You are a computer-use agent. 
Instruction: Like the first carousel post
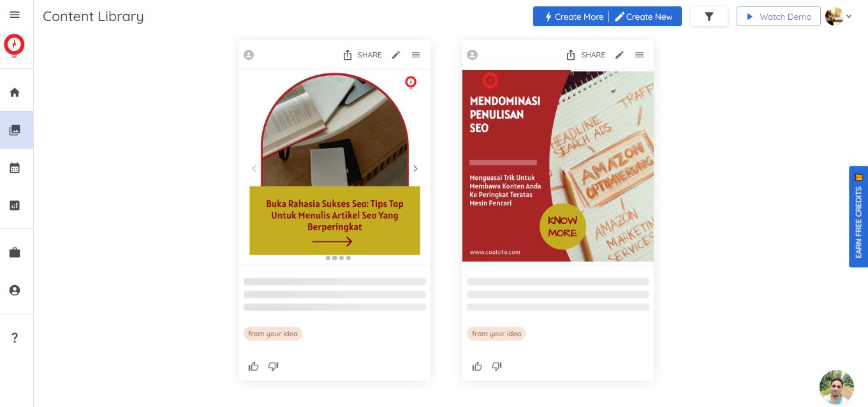point(254,366)
